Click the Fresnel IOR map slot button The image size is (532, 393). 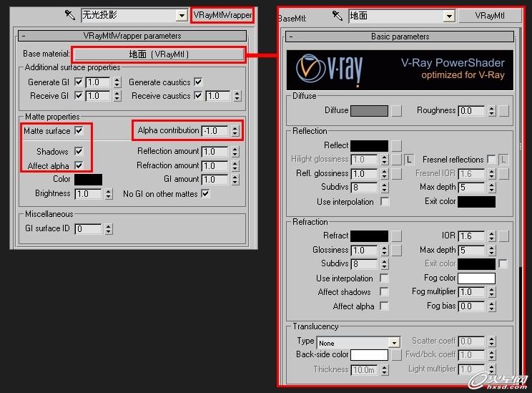pyautogui.click(x=504, y=173)
